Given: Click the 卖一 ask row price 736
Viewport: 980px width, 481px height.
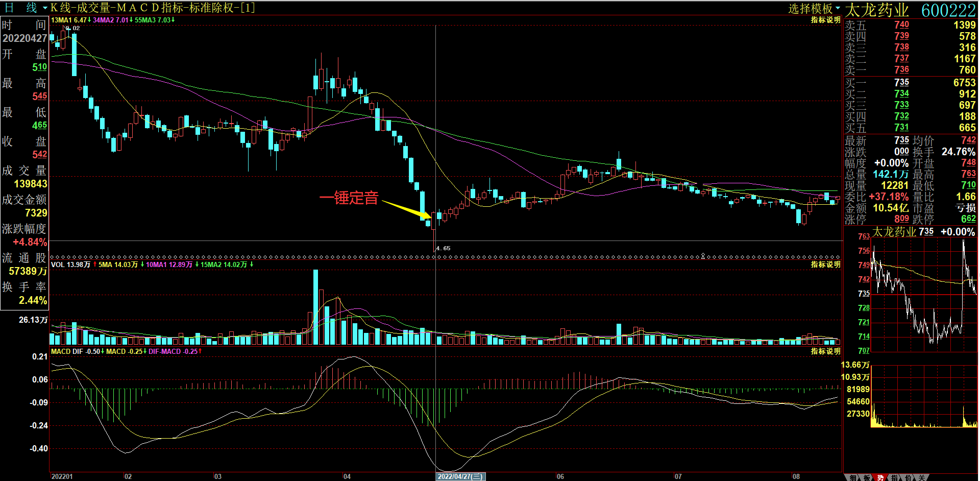Looking at the screenshot, I should [901, 69].
